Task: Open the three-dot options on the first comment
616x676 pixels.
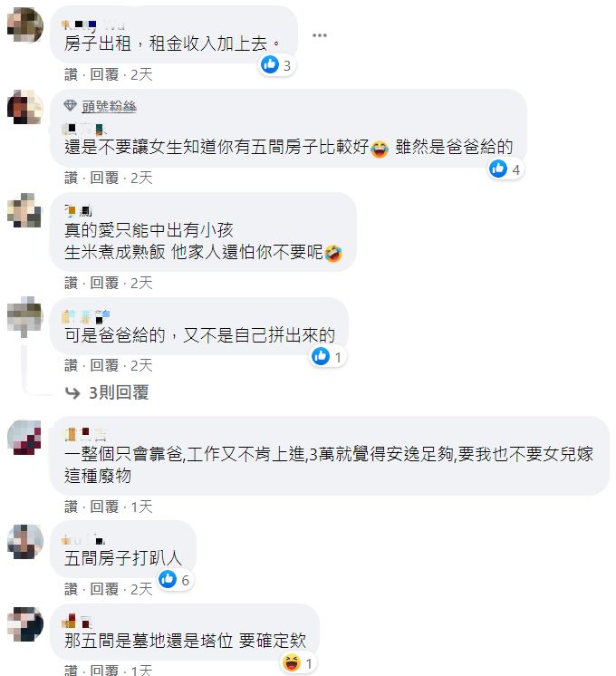Action: [320, 35]
